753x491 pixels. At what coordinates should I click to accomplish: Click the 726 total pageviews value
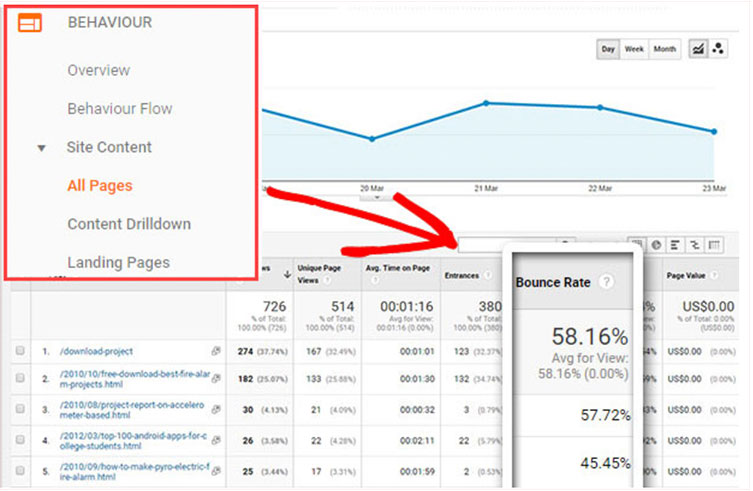[x=274, y=306]
